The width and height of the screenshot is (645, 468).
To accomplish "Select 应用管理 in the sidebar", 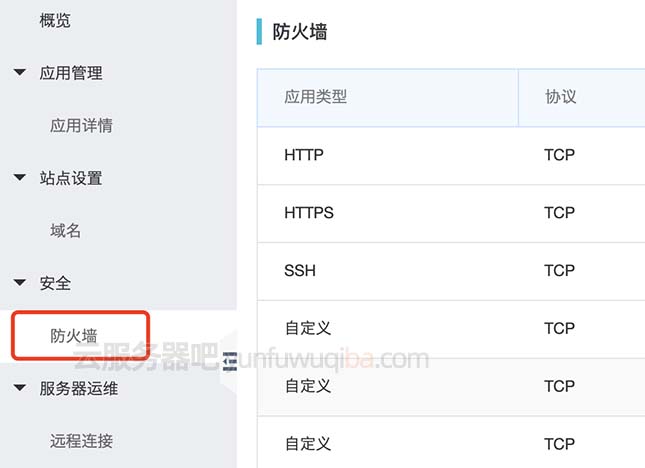I will click(x=71, y=73).
